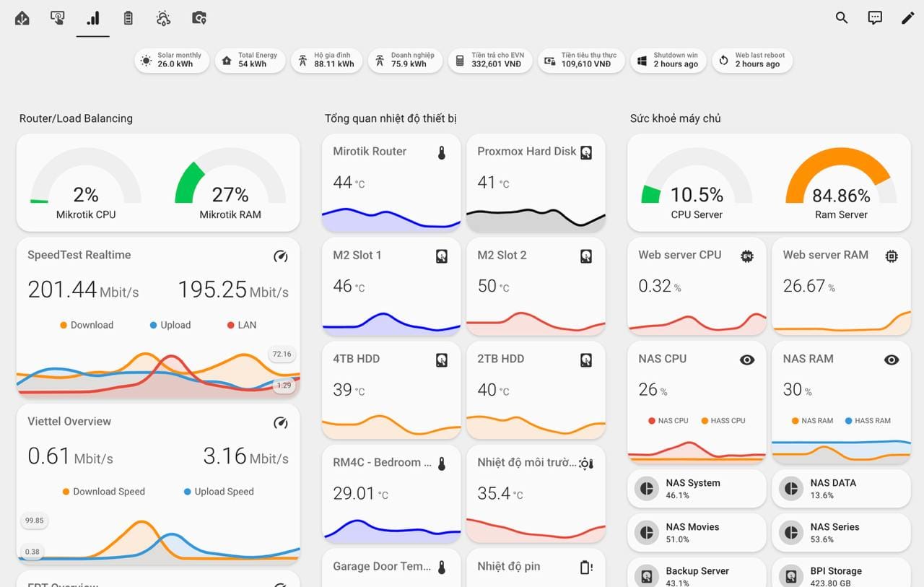
Task: Open the weather cloud tab
Action: coord(164,18)
